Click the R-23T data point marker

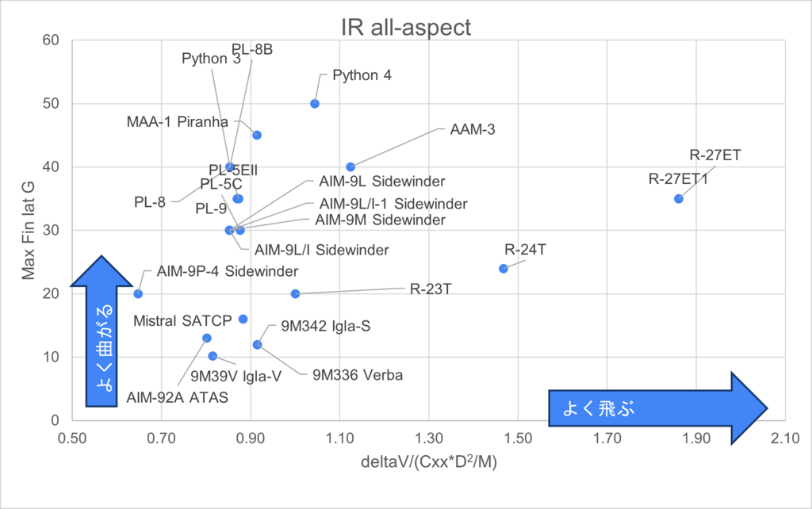pyautogui.click(x=296, y=294)
